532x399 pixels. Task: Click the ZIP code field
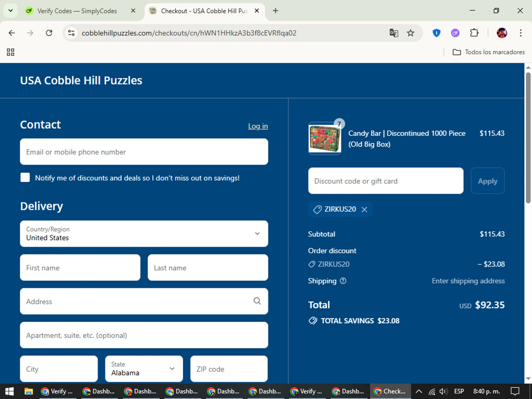click(229, 369)
